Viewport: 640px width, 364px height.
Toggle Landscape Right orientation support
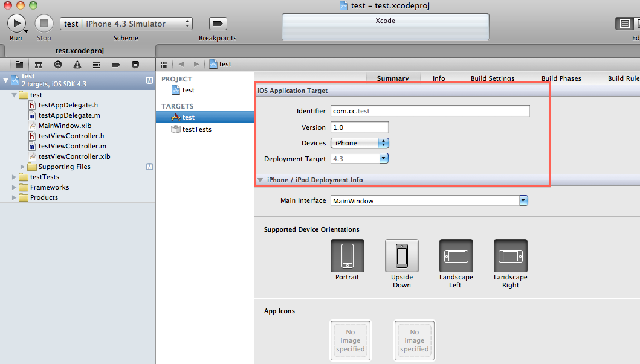click(511, 255)
